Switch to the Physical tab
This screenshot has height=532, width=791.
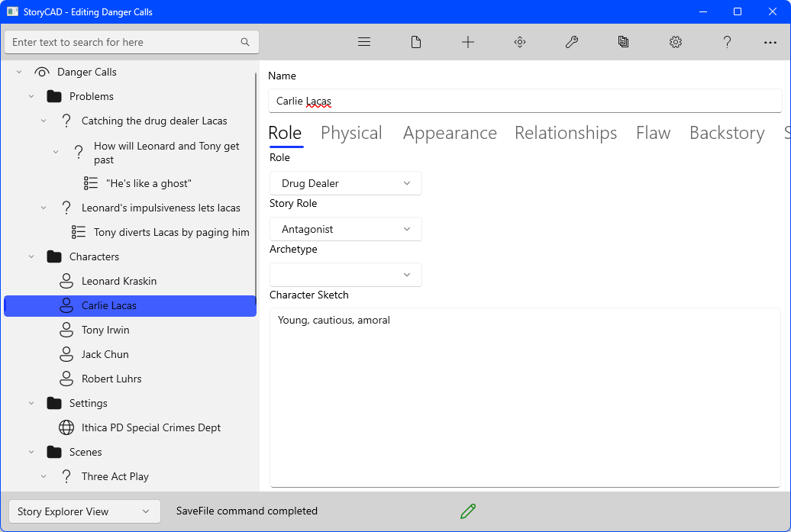pyautogui.click(x=351, y=133)
